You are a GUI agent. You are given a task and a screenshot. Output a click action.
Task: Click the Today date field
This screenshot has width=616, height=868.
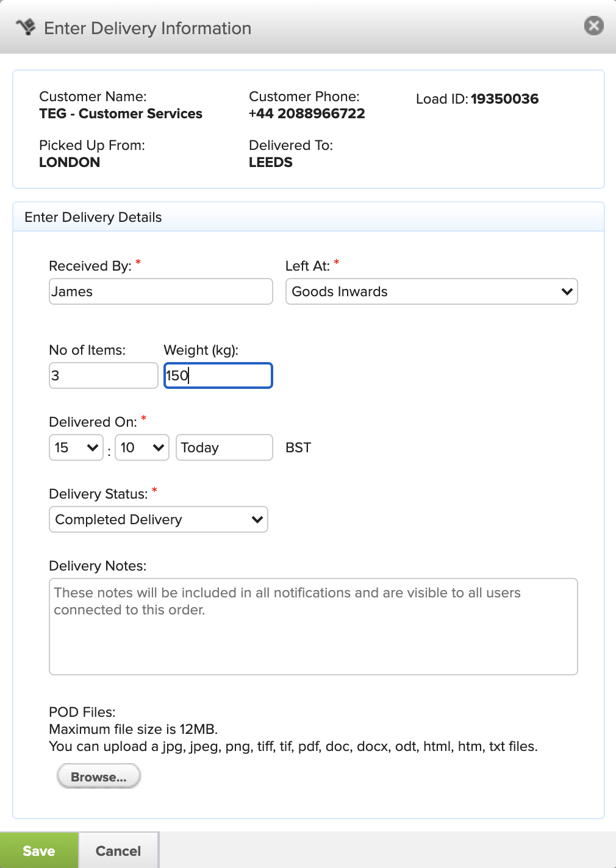[x=224, y=447]
